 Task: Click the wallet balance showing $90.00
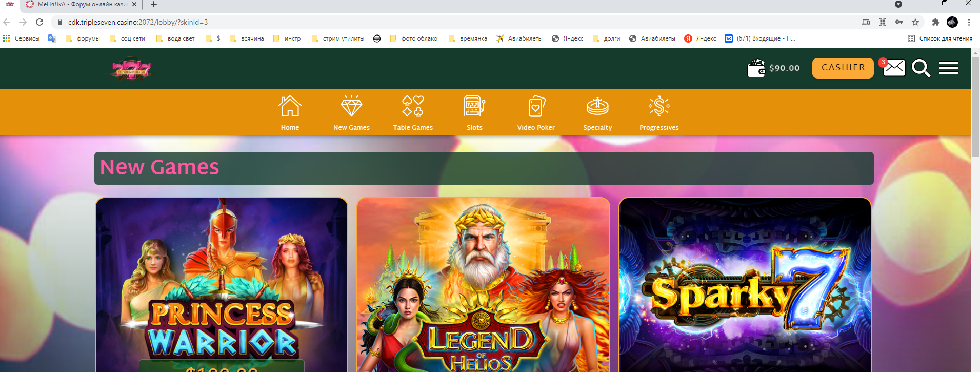[x=774, y=68]
